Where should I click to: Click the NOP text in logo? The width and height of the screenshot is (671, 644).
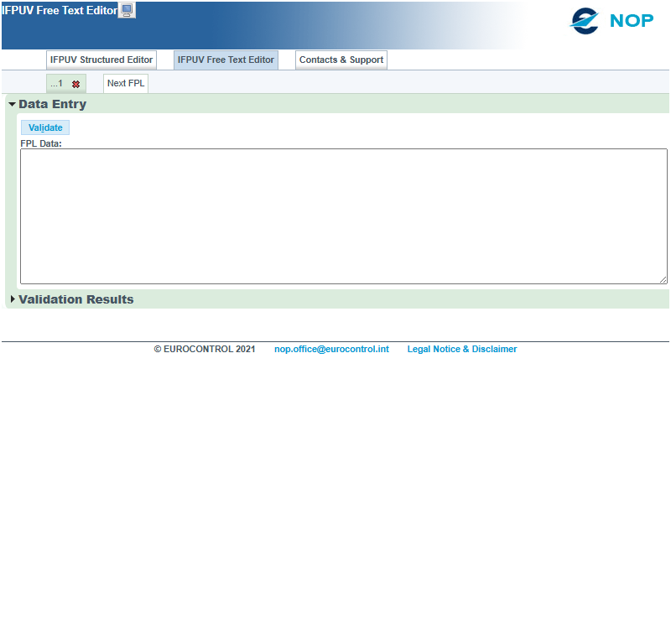632,21
